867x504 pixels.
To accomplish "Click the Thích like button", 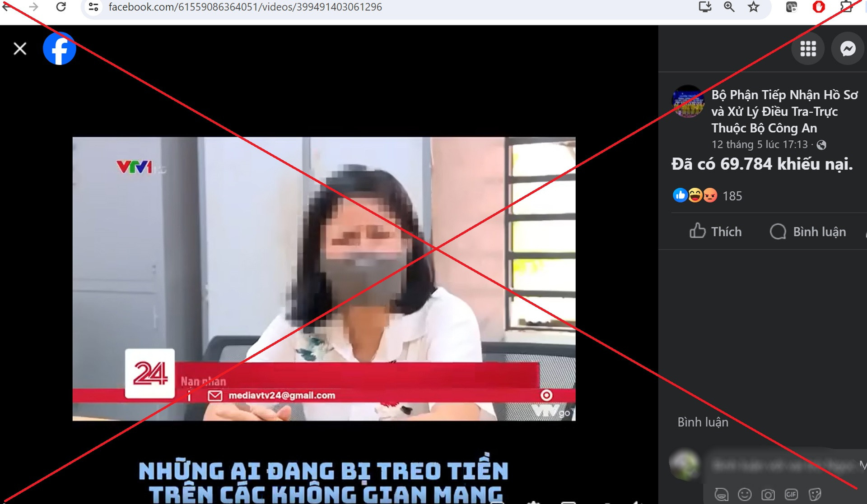I will [x=716, y=231].
